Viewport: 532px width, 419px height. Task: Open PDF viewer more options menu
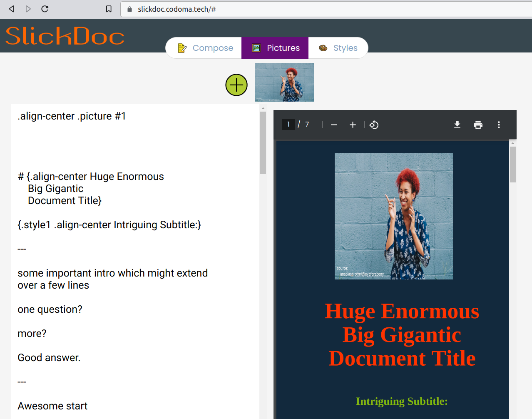tap(499, 125)
